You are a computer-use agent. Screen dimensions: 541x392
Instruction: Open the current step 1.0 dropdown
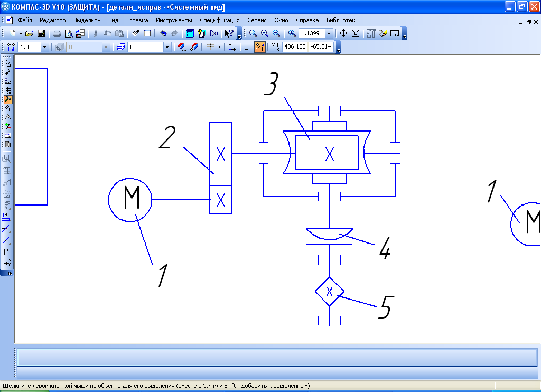point(44,47)
